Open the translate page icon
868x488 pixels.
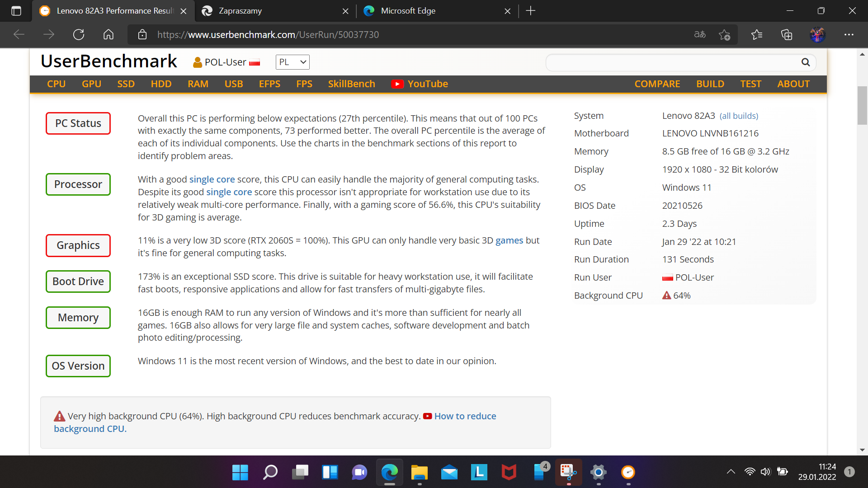click(700, 34)
